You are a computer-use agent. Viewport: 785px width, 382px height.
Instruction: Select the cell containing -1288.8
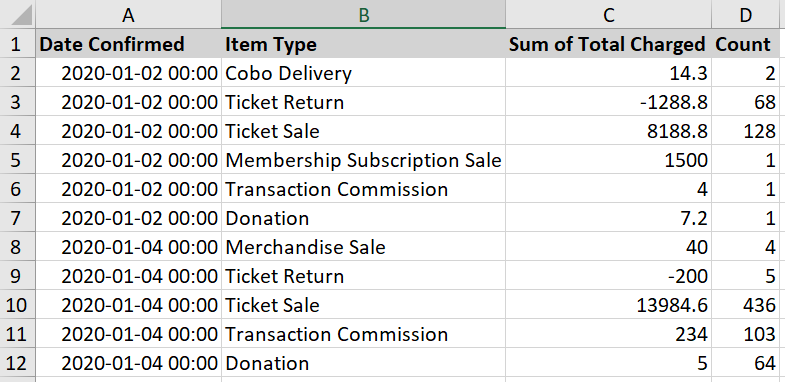coord(608,102)
